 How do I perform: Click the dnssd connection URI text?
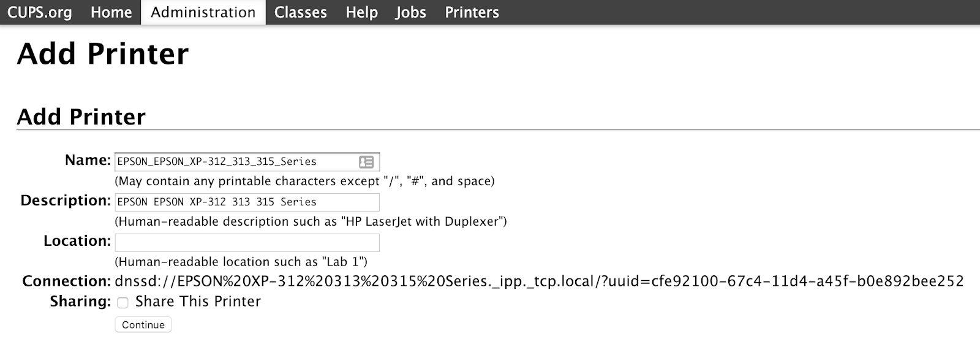tap(539, 281)
